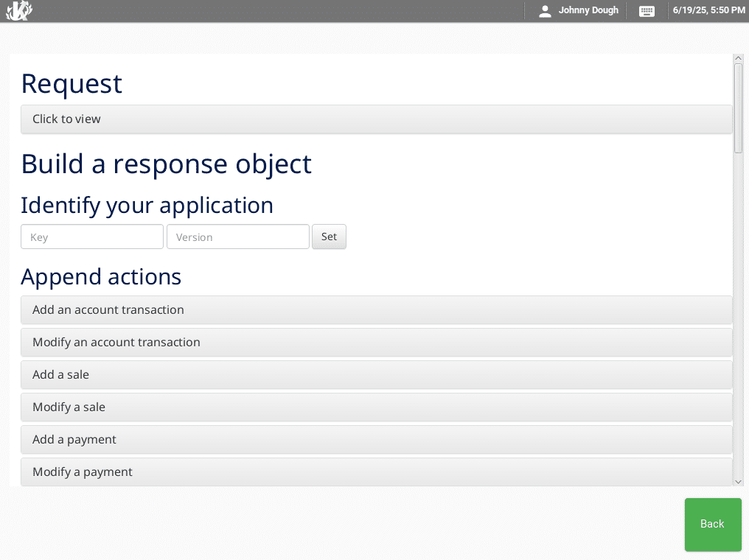The width and height of the screenshot is (749, 560).
Task: Focus the Version input field
Action: tap(238, 237)
